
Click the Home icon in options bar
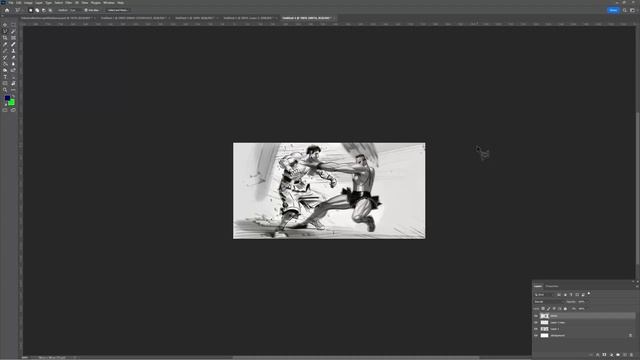(x=7, y=10)
